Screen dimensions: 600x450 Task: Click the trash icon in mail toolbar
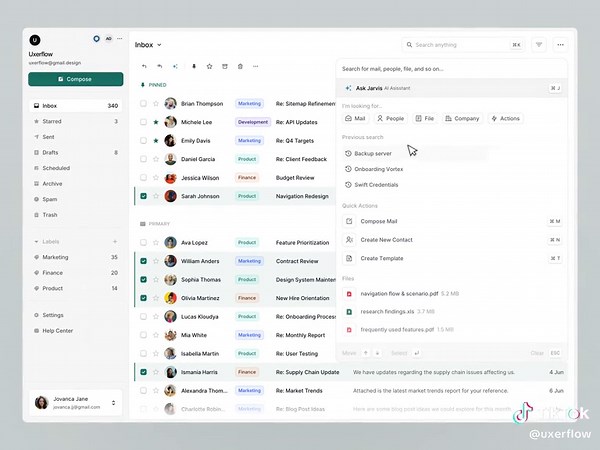click(240, 67)
